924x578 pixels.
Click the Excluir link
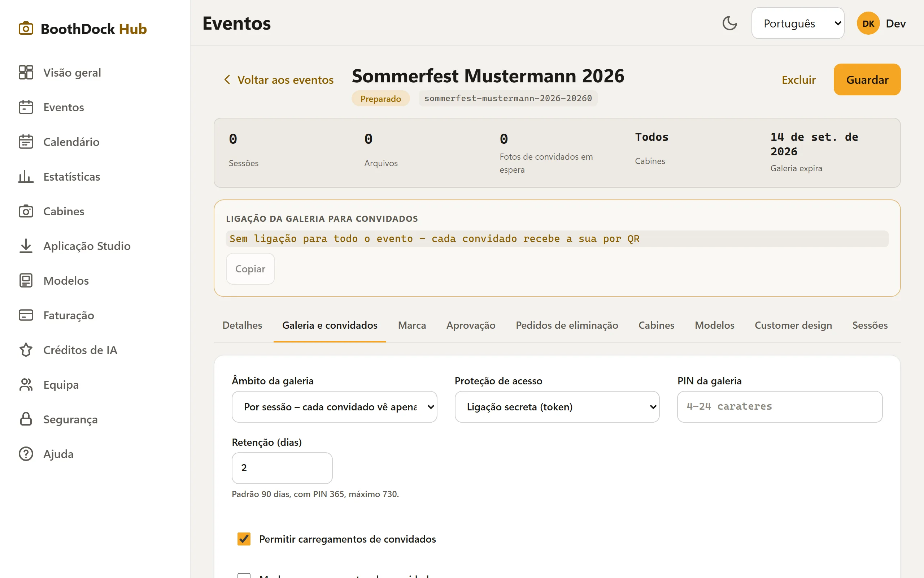tap(798, 79)
